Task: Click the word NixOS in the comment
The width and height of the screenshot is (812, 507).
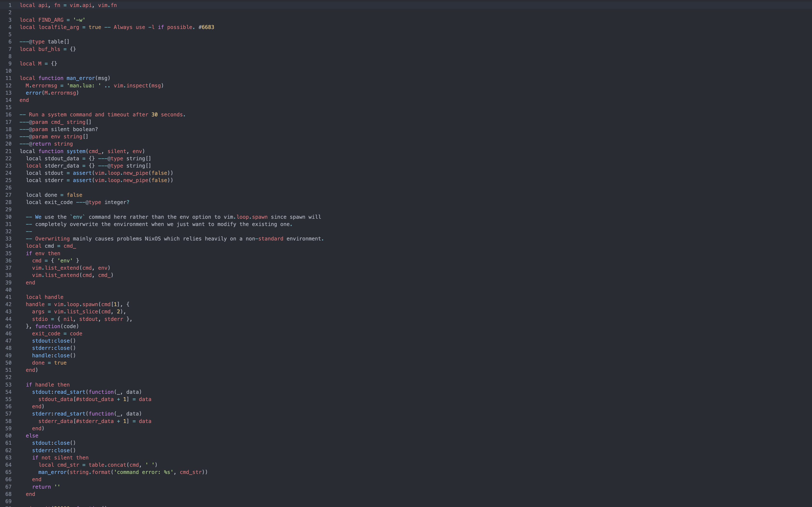Action: [x=153, y=239]
